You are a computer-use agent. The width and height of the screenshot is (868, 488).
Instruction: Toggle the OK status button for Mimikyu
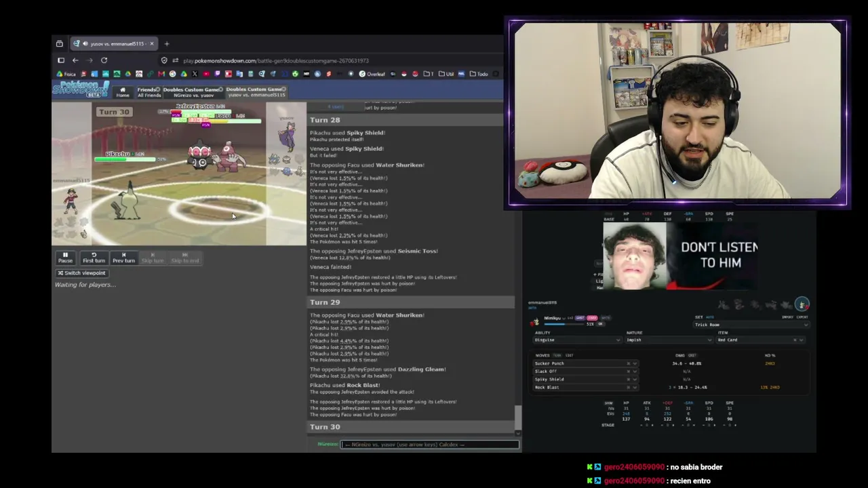600,324
